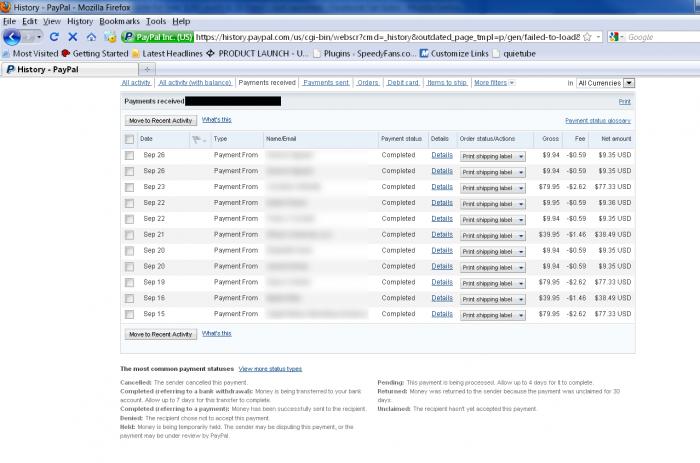
Task: Check the box for the Sep 19 payment
Action: click(x=129, y=283)
